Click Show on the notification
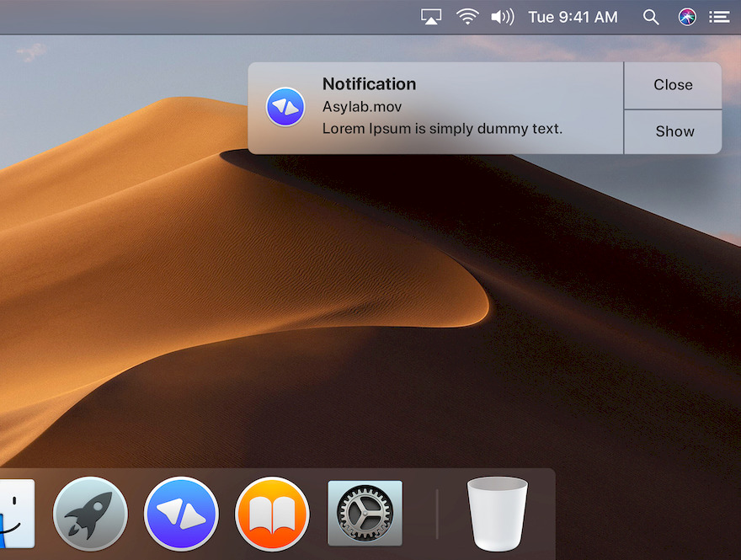This screenshot has height=560, width=741. [x=674, y=131]
